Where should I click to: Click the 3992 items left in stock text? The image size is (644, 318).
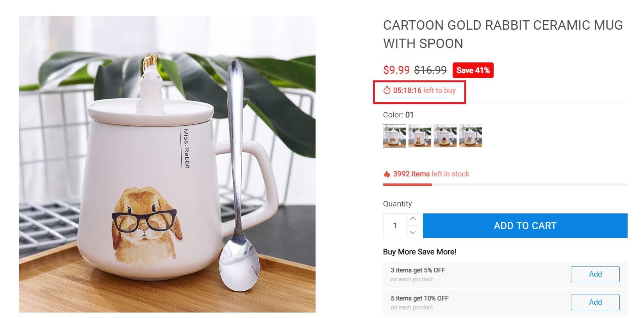pyautogui.click(x=431, y=174)
